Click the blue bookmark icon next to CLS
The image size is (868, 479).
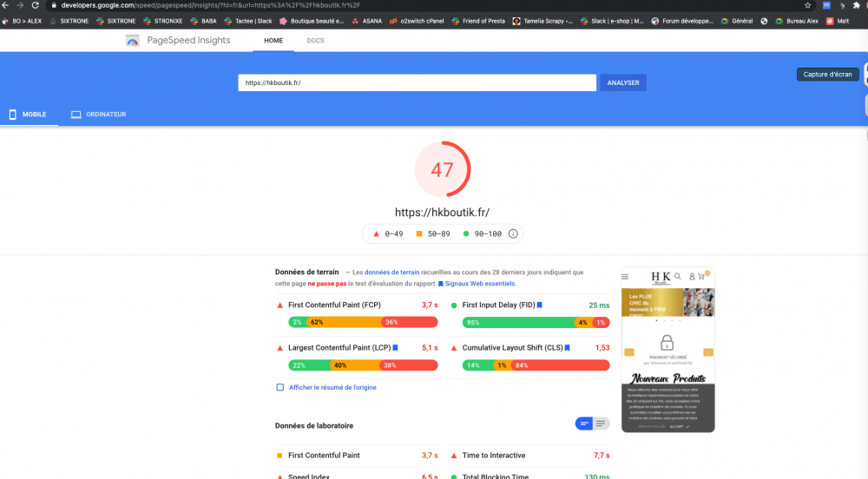pyautogui.click(x=568, y=348)
